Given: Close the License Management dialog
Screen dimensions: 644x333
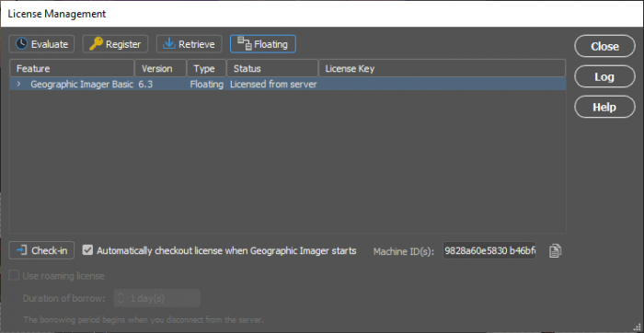Looking at the screenshot, I should [604, 46].
